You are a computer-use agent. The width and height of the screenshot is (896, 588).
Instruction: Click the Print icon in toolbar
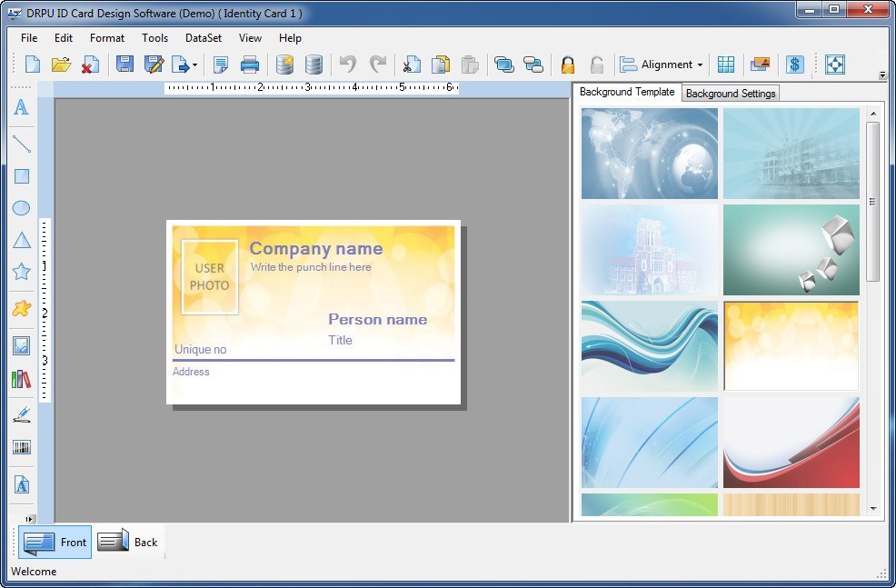(x=250, y=65)
